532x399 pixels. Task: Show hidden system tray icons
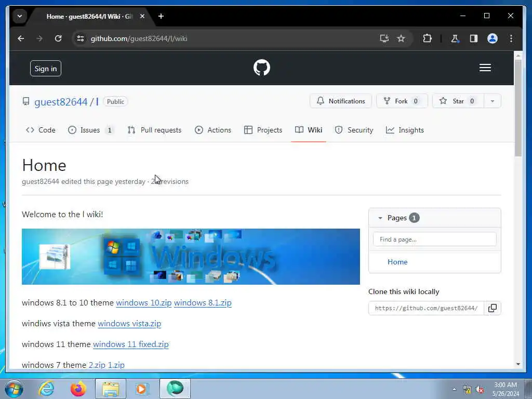point(454,390)
